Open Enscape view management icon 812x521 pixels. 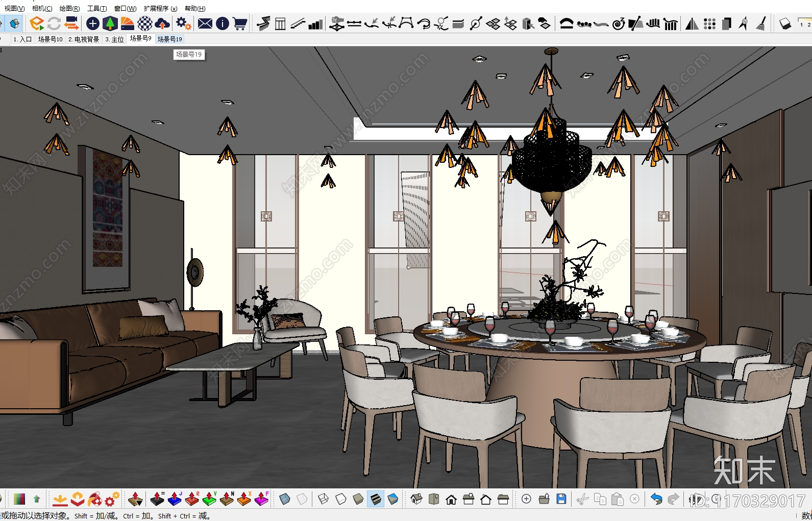click(x=72, y=23)
